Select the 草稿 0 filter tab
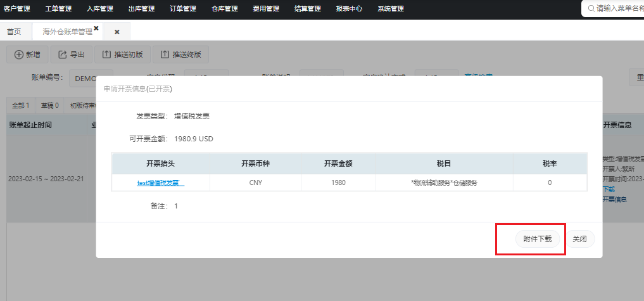The height and width of the screenshot is (301, 644). tap(49, 106)
